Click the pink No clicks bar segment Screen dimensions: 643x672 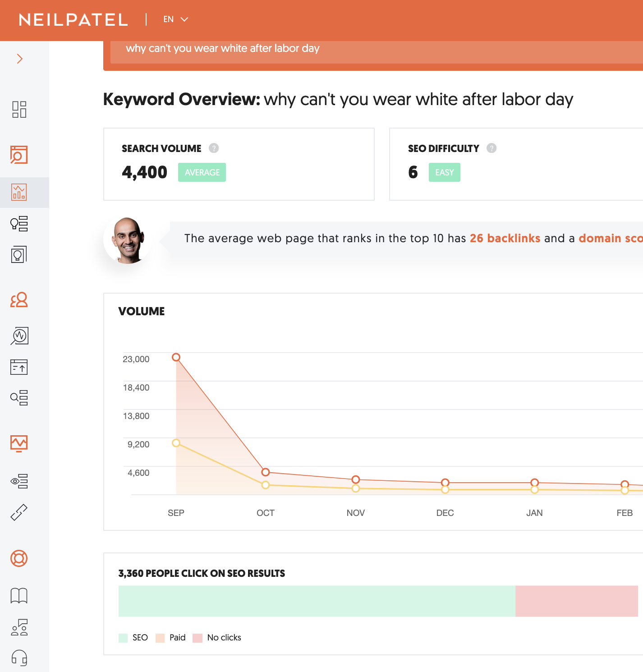pos(577,601)
